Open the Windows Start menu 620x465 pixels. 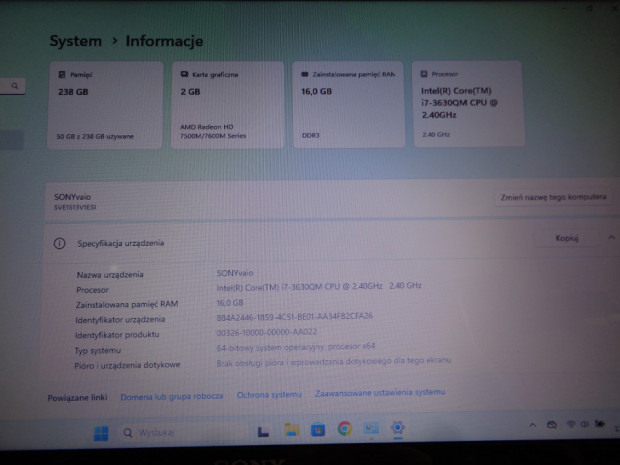[x=101, y=433]
